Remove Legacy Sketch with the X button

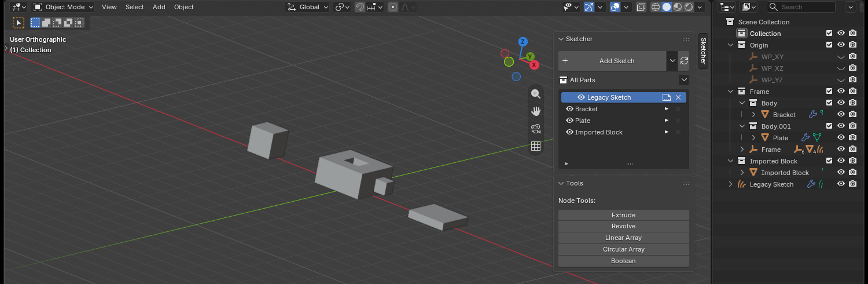click(x=678, y=97)
